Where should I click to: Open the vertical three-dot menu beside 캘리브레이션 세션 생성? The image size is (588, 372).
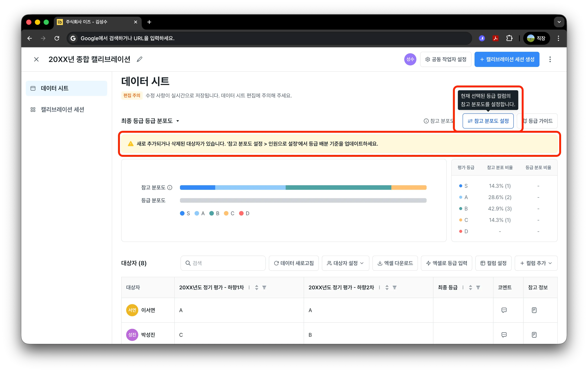click(x=550, y=59)
